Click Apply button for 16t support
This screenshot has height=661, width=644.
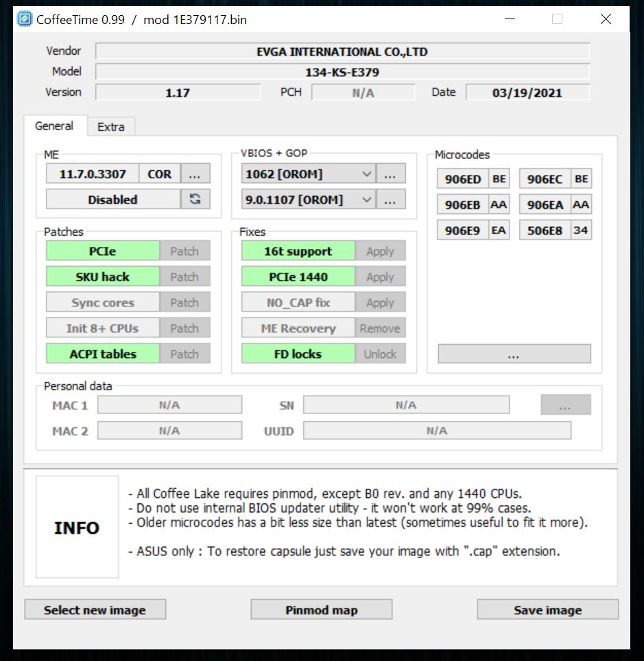pos(380,251)
